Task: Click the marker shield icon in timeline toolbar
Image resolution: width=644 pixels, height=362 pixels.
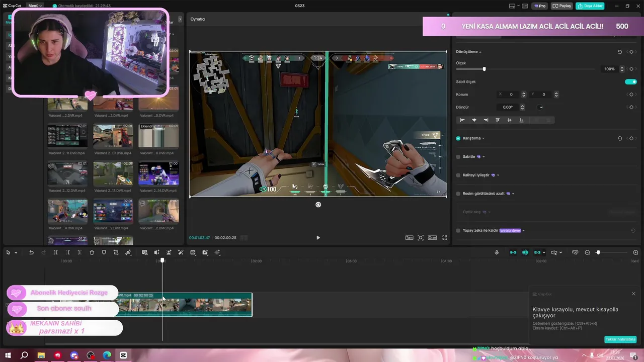Action: tap(104, 252)
